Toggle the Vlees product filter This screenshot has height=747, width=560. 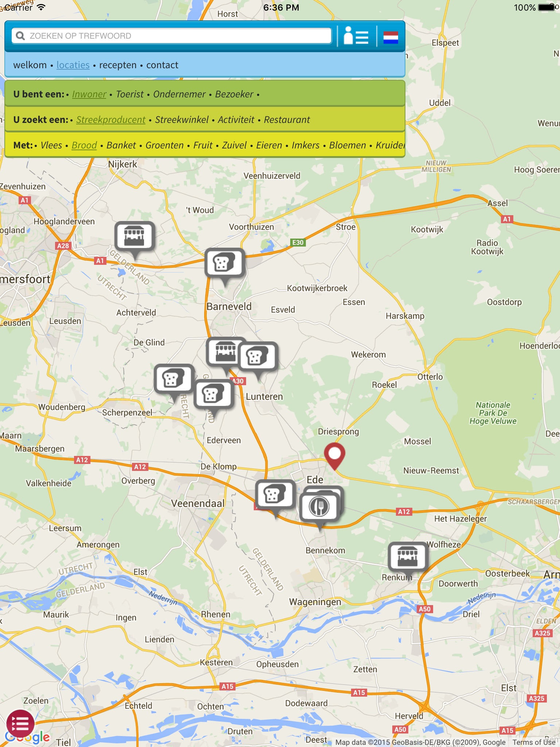point(51,146)
